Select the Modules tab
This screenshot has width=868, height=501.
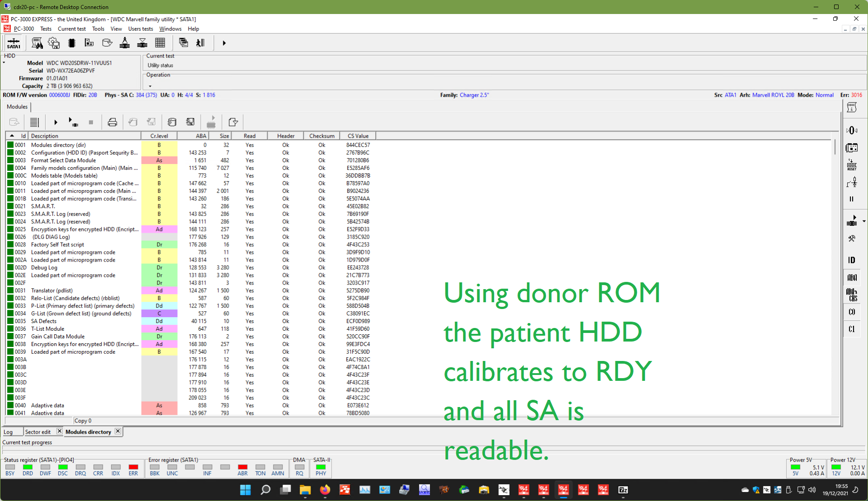click(x=17, y=107)
